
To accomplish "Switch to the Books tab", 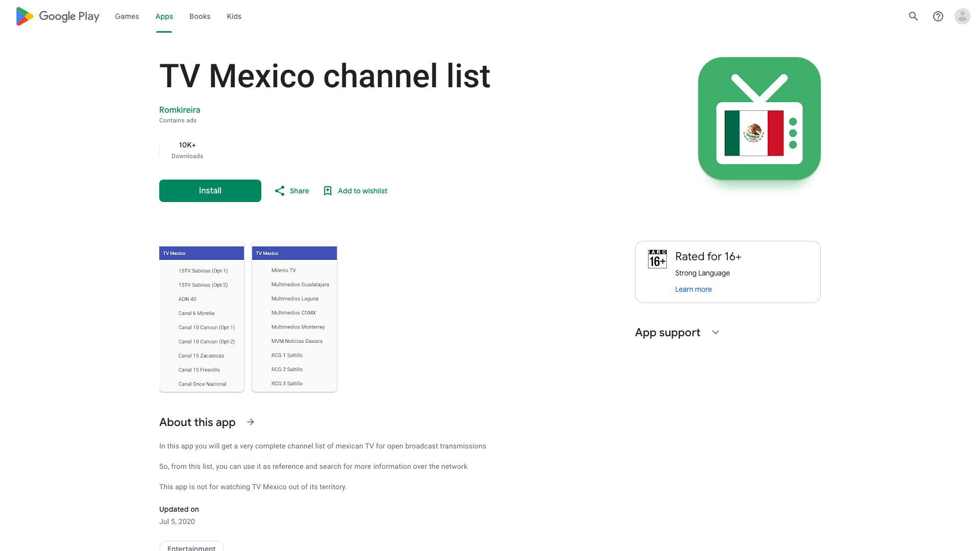I will click(200, 16).
